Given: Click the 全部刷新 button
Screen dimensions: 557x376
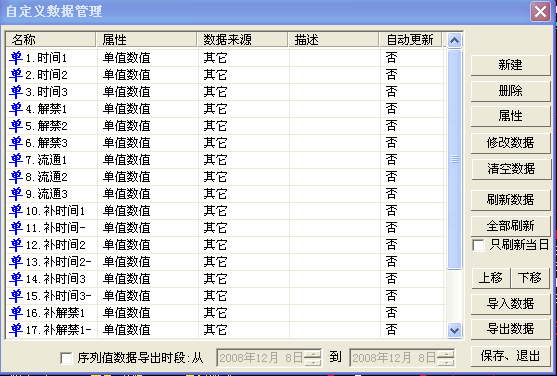Looking at the screenshot, I should click(510, 226).
